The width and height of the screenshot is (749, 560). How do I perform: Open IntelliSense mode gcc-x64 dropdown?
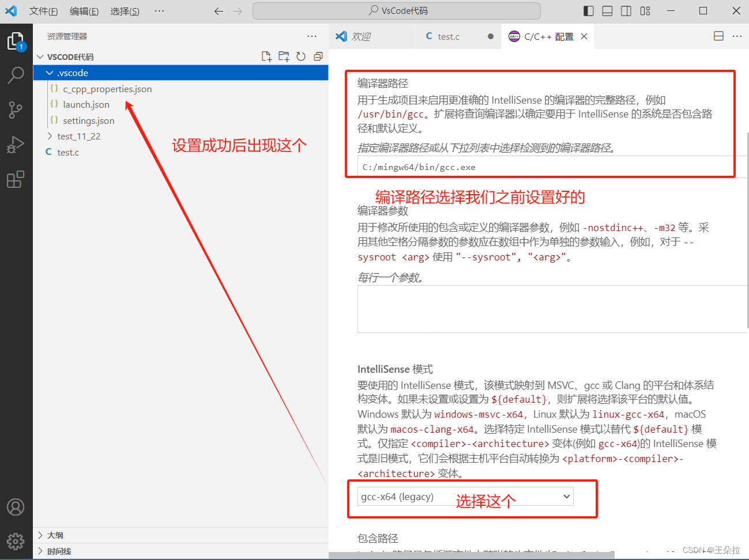[x=465, y=497]
